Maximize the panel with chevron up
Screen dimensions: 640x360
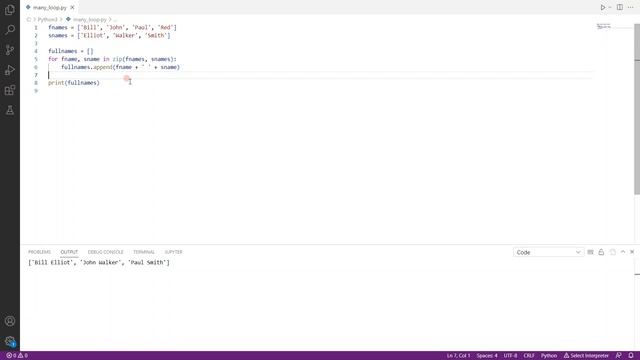(623, 252)
